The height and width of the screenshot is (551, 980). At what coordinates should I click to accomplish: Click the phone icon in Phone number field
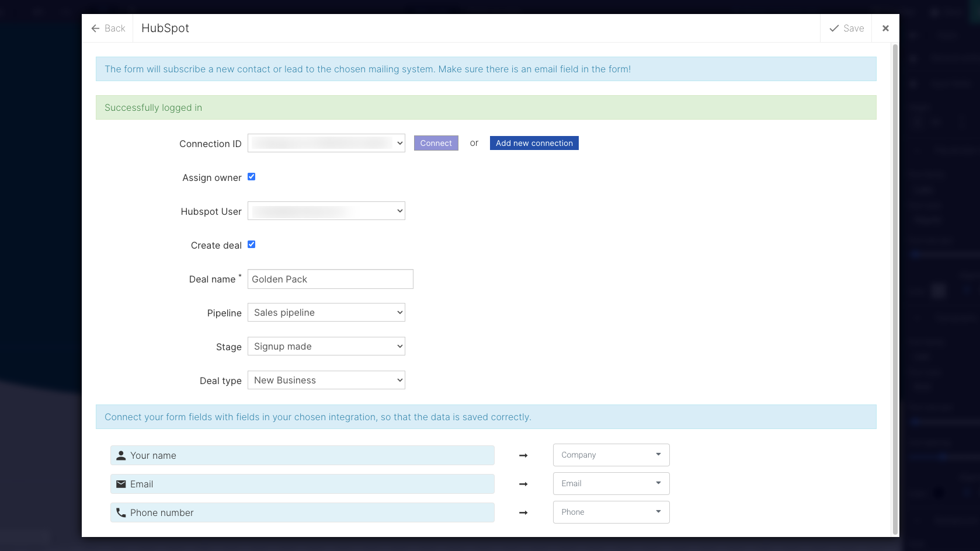121,513
